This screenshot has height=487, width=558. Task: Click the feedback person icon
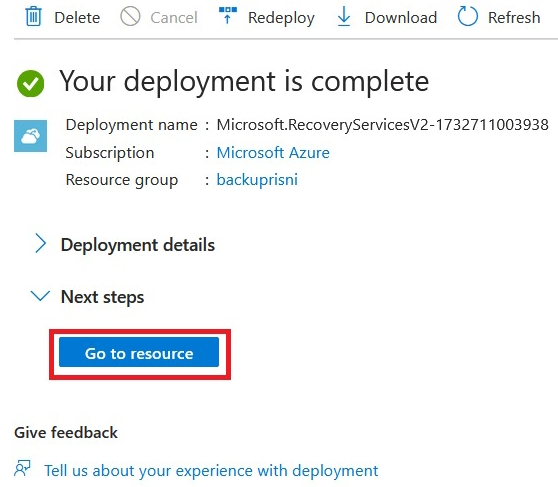click(22, 468)
